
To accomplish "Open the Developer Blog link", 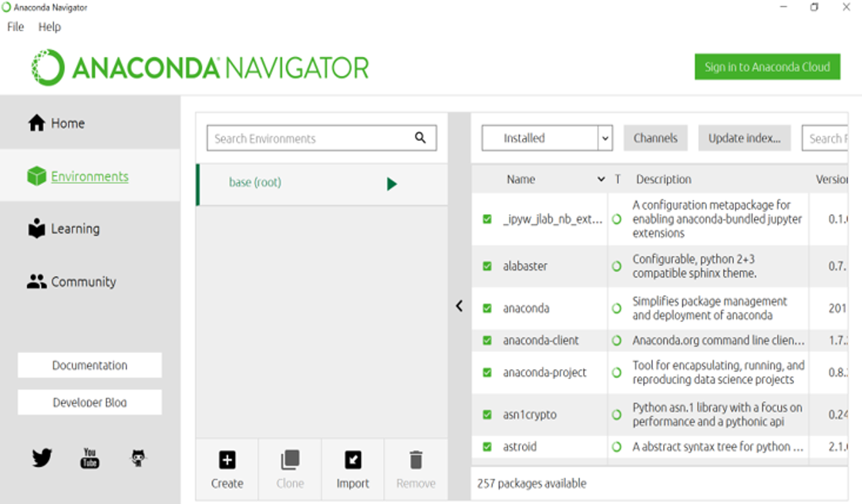I will tap(89, 402).
